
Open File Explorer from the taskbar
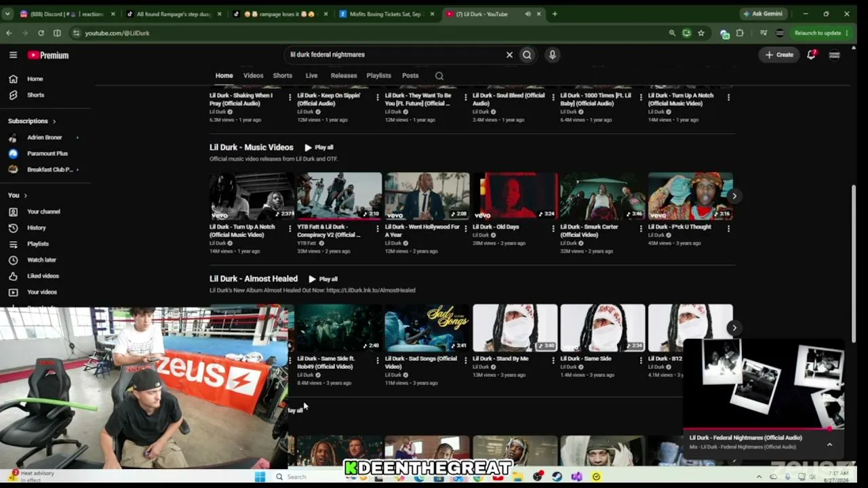click(519, 476)
